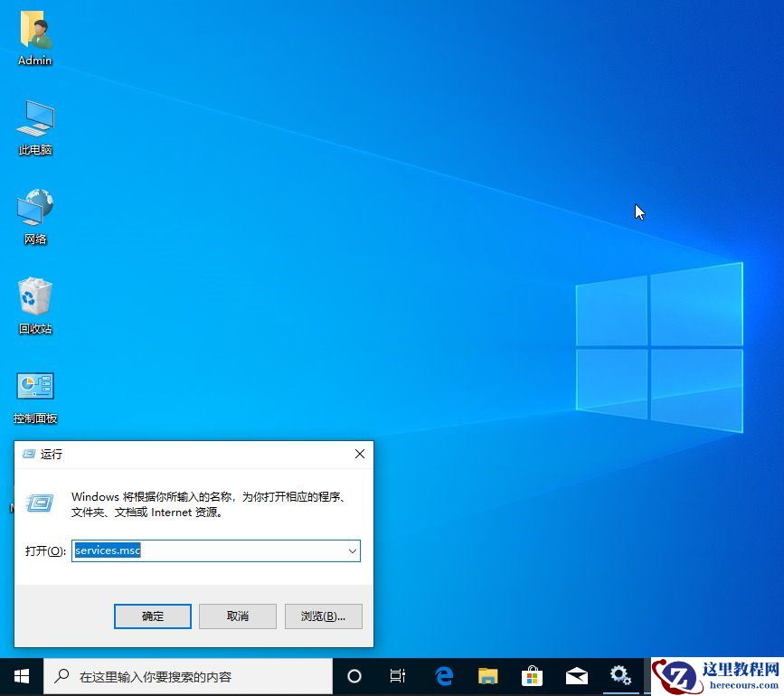
Task: Close the 运行 dialog window
Action: [359, 454]
